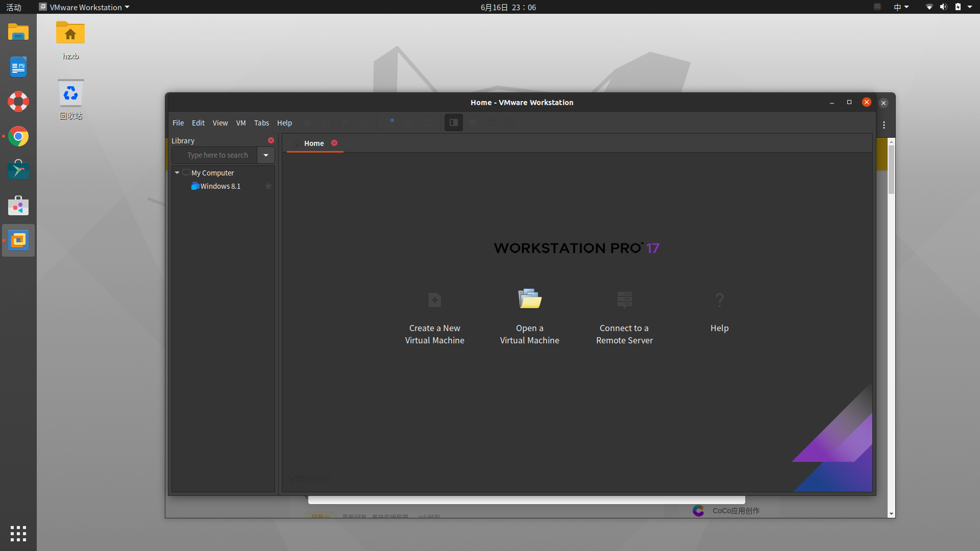The width and height of the screenshot is (980, 551).
Task: Open the 回收站 trash icon
Action: pyautogui.click(x=70, y=100)
